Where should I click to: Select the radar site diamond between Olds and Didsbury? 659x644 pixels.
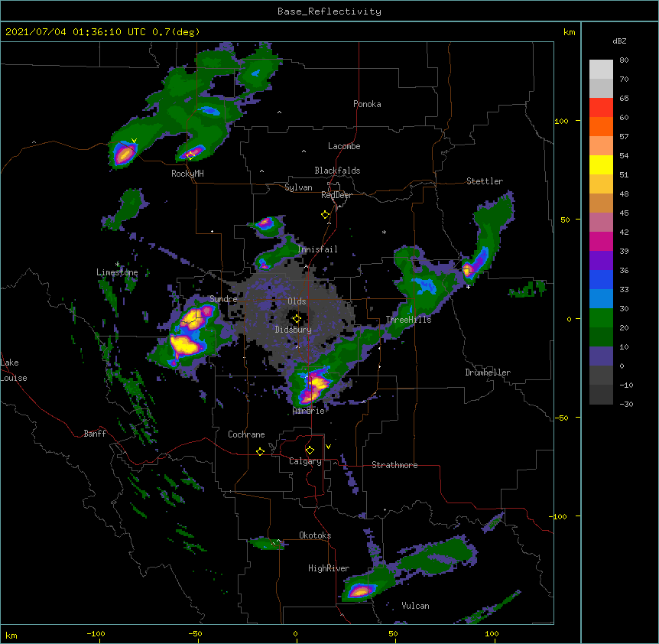[297, 318]
